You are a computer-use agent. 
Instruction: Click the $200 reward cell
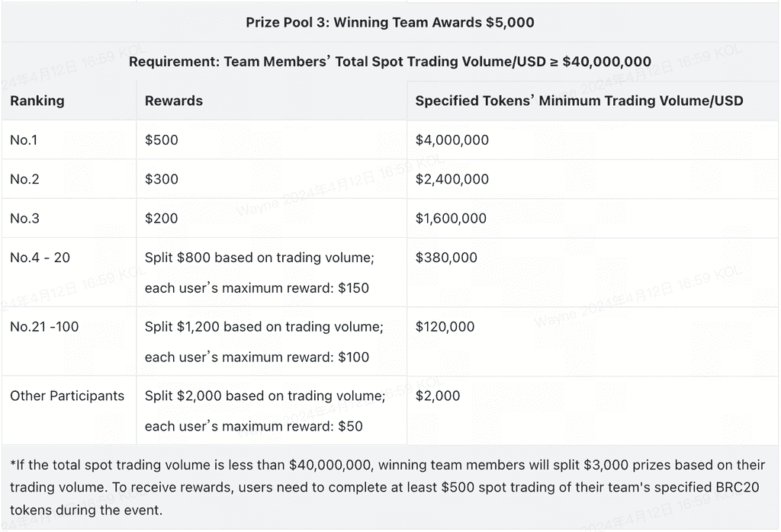(162, 219)
